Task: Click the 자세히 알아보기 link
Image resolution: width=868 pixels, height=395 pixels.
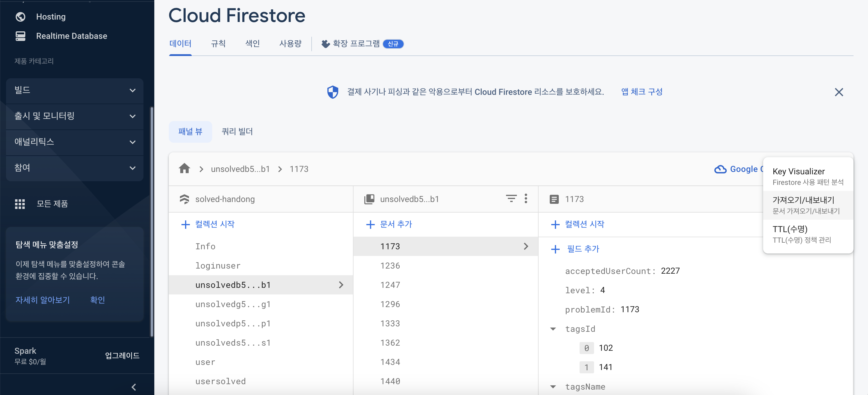Action: pos(42,300)
